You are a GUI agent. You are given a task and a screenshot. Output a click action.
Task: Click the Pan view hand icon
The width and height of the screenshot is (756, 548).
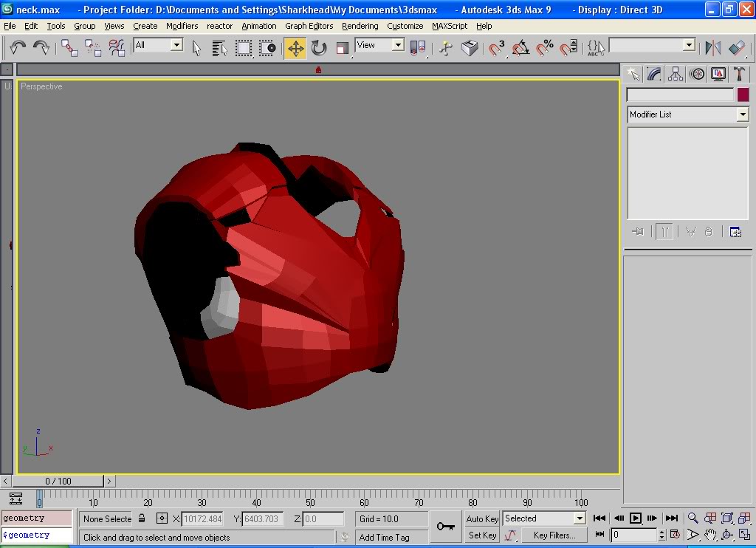(x=709, y=535)
